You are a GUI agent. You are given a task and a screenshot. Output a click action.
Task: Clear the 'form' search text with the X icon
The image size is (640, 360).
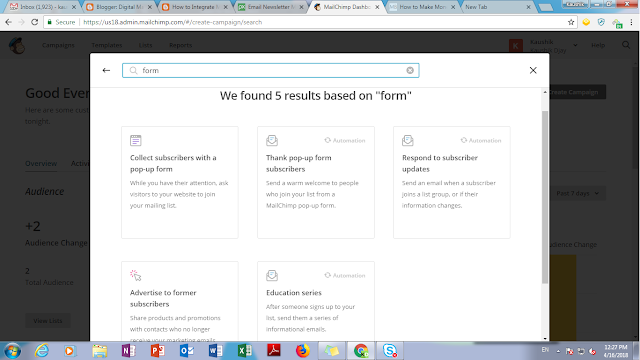point(410,70)
